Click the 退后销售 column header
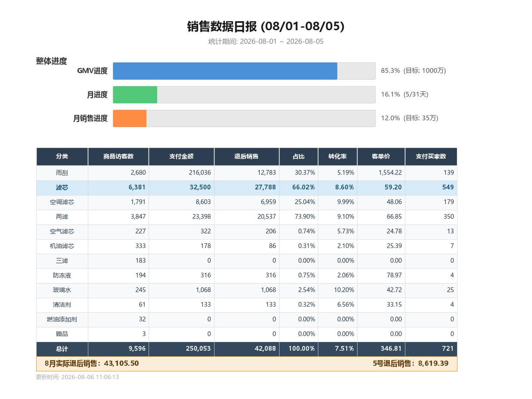 247,157
